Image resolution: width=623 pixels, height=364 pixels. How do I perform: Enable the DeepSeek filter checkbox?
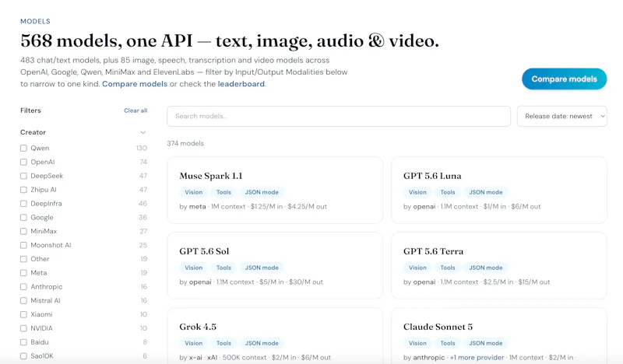coord(23,176)
